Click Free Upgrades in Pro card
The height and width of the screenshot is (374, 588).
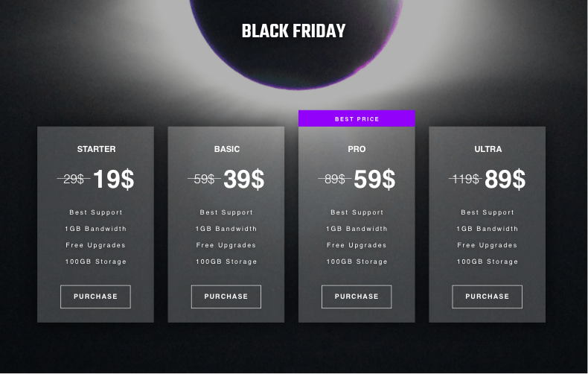point(357,245)
